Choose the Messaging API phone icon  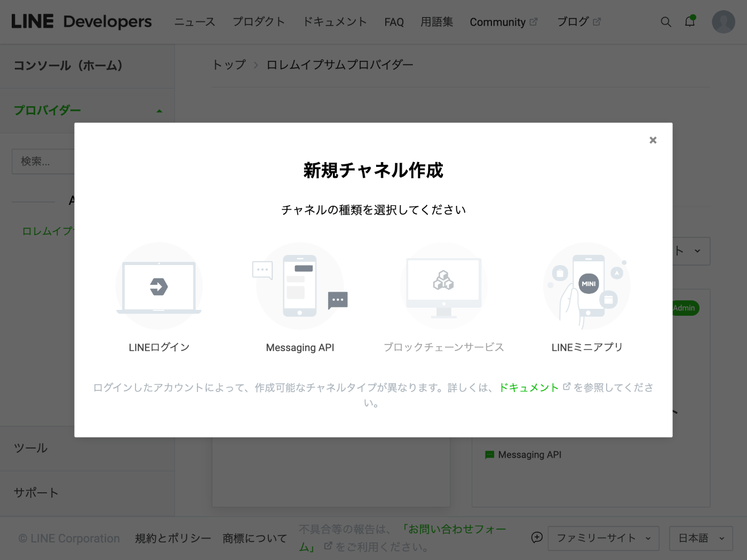(300, 286)
